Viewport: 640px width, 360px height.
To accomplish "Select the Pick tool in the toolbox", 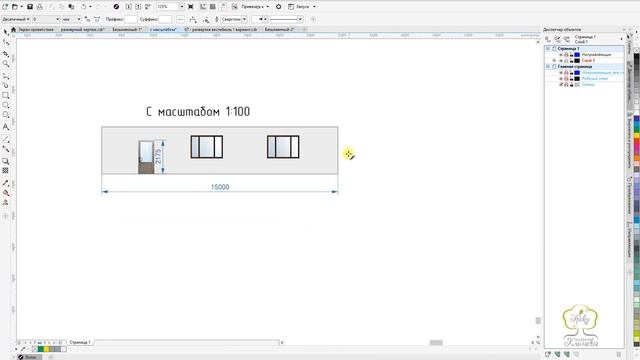I will 6,31.
